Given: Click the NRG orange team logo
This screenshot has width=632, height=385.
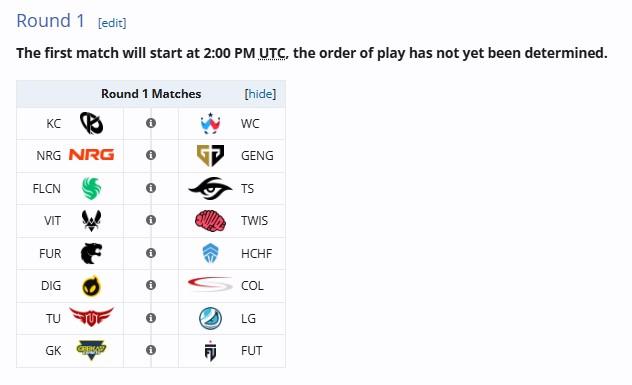Looking at the screenshot, I should coord(91,155).
